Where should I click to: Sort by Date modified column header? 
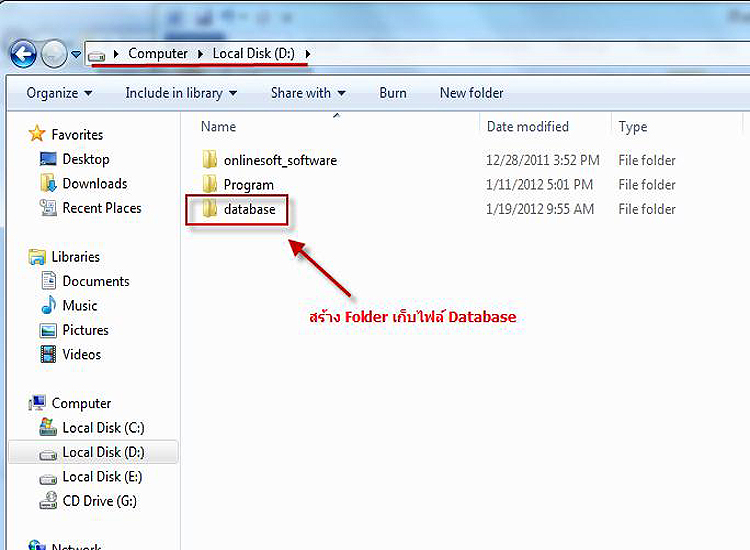click(x=527, y=127)
